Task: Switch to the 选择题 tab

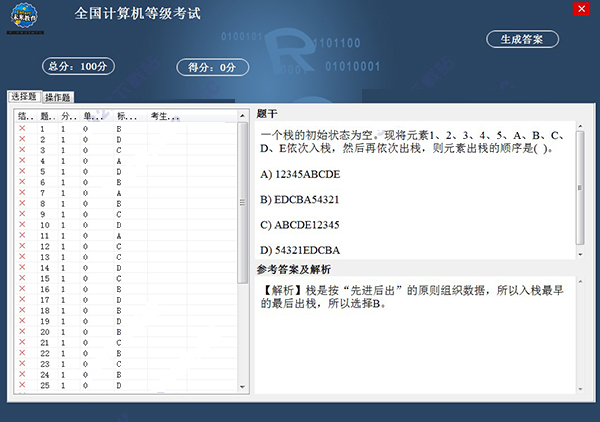Action: click(24, 96)
